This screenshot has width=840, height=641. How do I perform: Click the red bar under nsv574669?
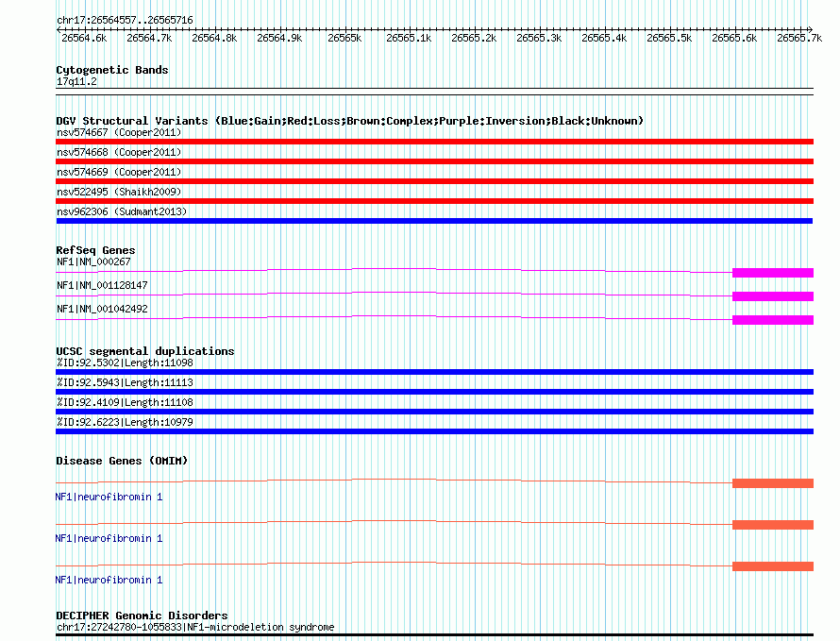[x=434, y=181]
